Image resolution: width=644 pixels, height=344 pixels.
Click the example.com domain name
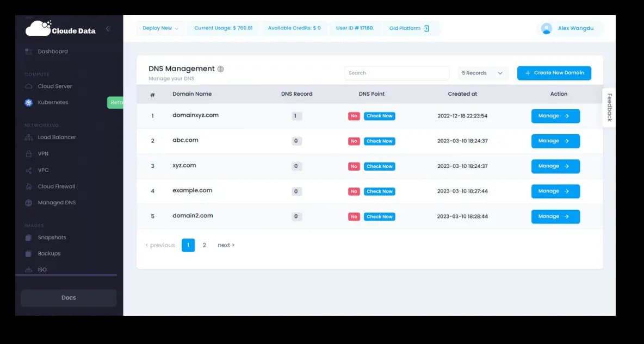(x=192, y=190)
